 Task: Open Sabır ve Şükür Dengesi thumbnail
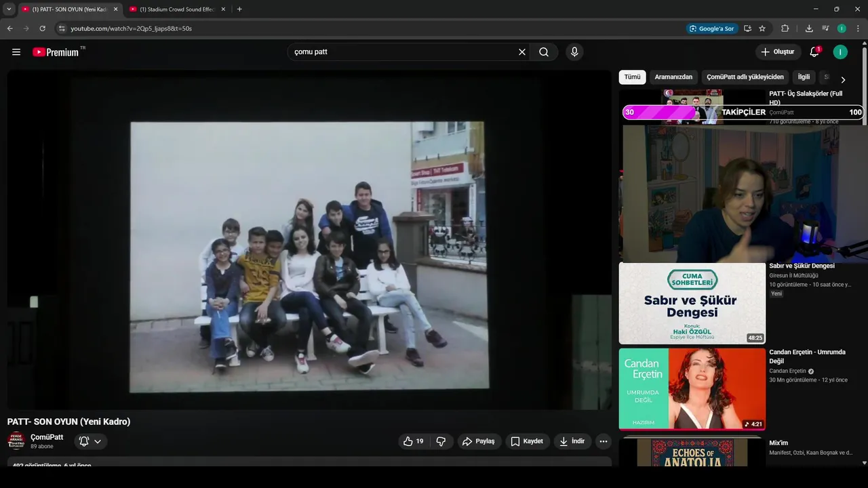pyautogui.click(x=692, y=304)
